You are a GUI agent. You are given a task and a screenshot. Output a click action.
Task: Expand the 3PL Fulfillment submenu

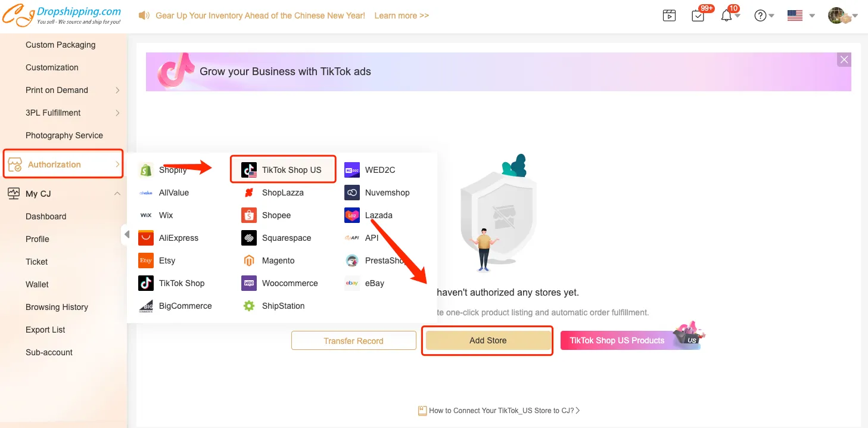click(117, 113)
